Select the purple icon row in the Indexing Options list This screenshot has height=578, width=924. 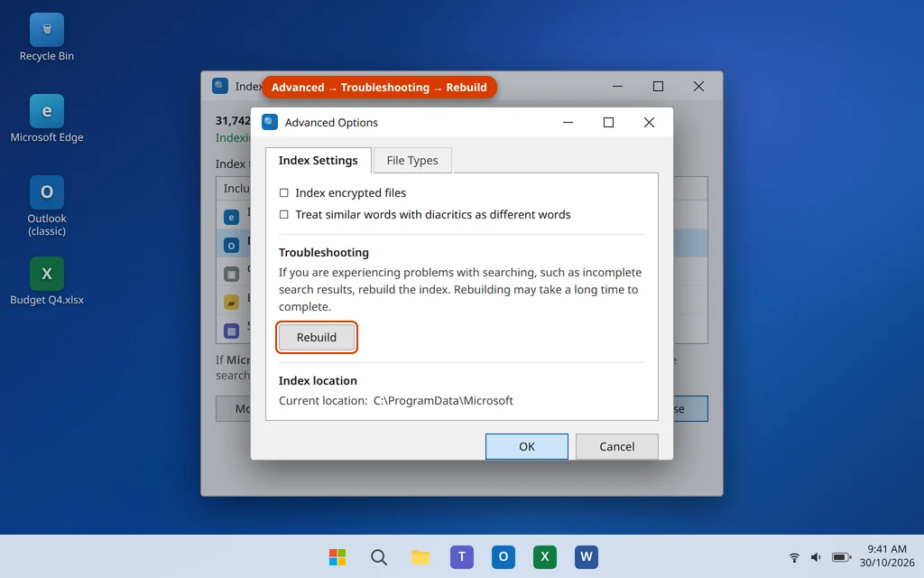pos(232,331)
